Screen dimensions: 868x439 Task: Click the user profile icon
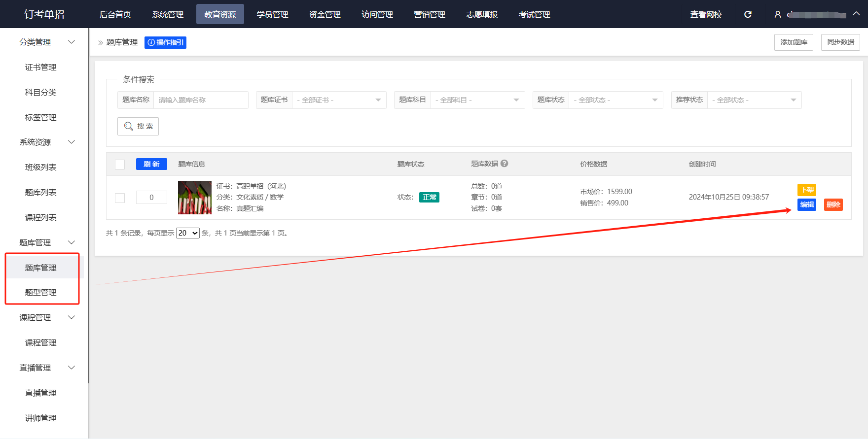[778, 14]
